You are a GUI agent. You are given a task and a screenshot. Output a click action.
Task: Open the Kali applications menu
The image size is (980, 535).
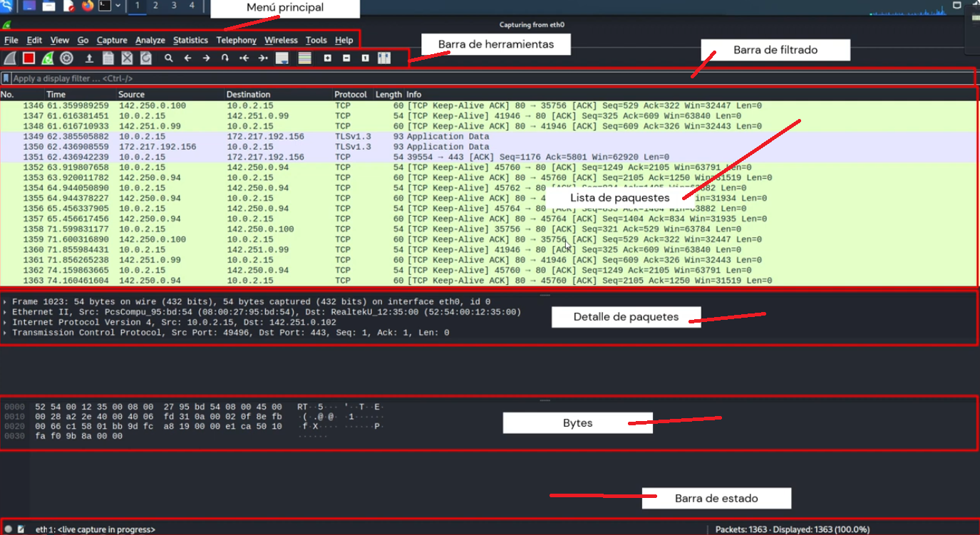click(x=6, y=6)
